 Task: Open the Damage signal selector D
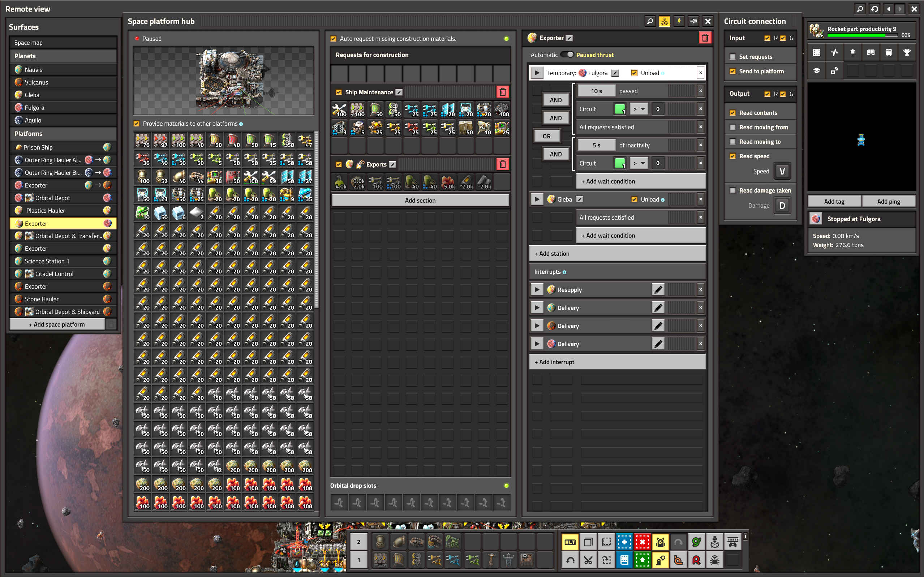pos(782,205)
